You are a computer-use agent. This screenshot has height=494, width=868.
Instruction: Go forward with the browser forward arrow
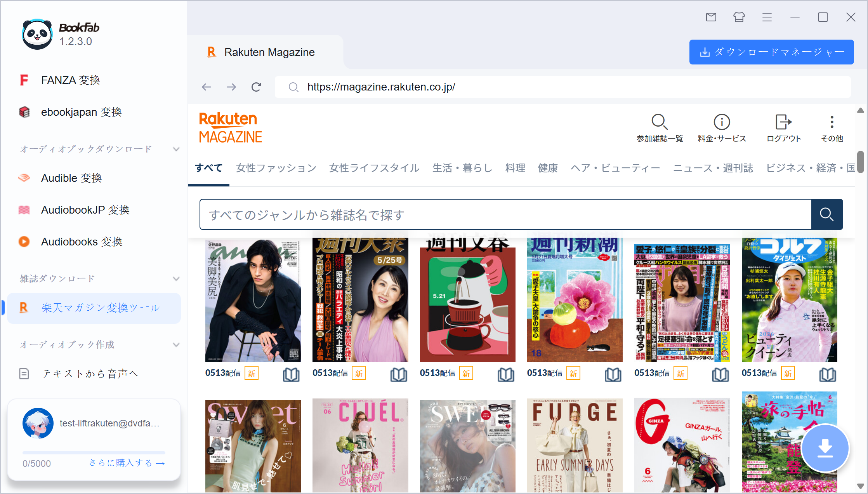tap(231, 87)
